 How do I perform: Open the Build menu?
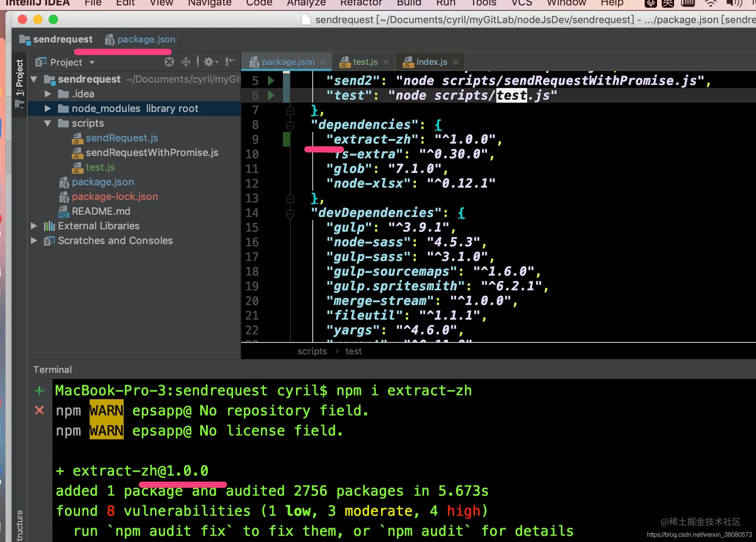[409, 3]
